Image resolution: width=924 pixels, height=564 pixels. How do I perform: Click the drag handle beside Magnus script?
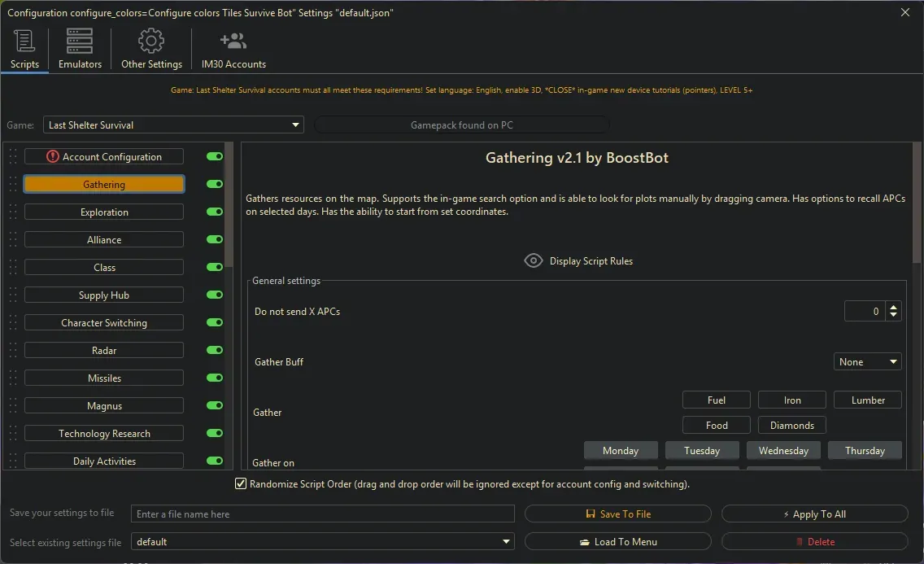click(x=13, y=406)
